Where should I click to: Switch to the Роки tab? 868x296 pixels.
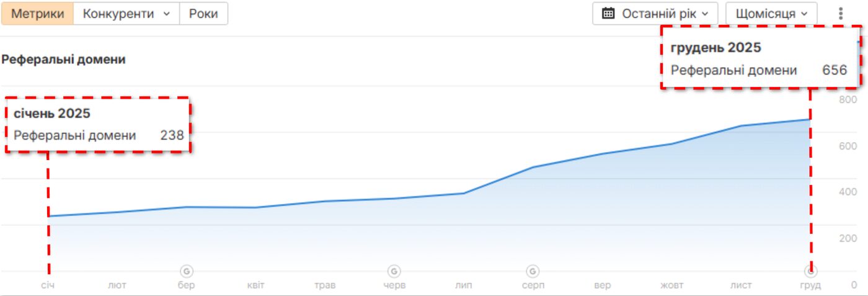pyautogui.click(x=203, y=13)
